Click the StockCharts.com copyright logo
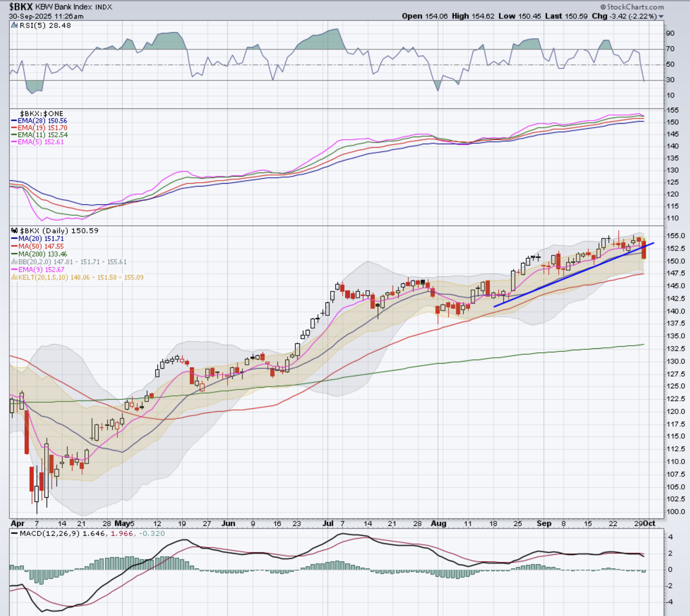This screenshot has height=616, width=690. (632, 7)
